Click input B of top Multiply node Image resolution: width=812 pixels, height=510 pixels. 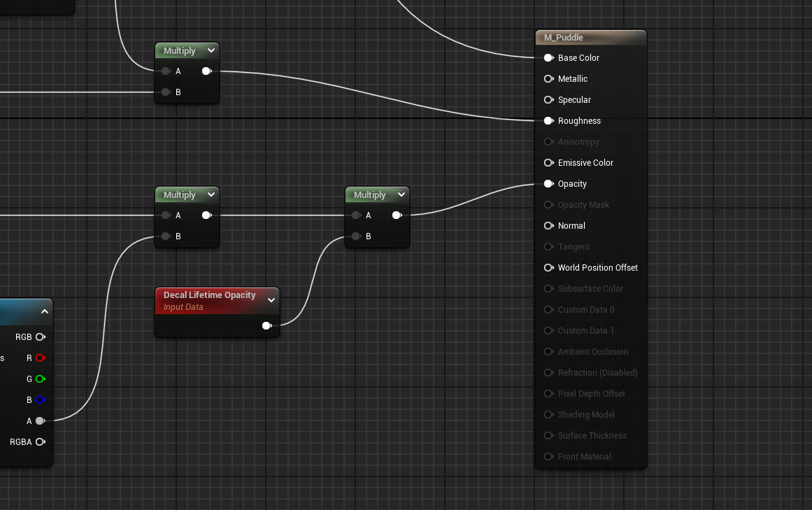click(166, 92)
